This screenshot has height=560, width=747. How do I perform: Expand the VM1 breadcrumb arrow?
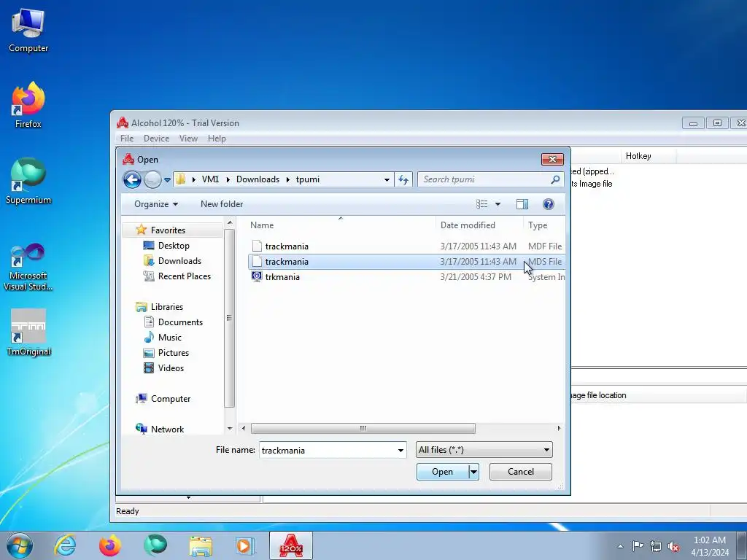(x=228, y=179)
